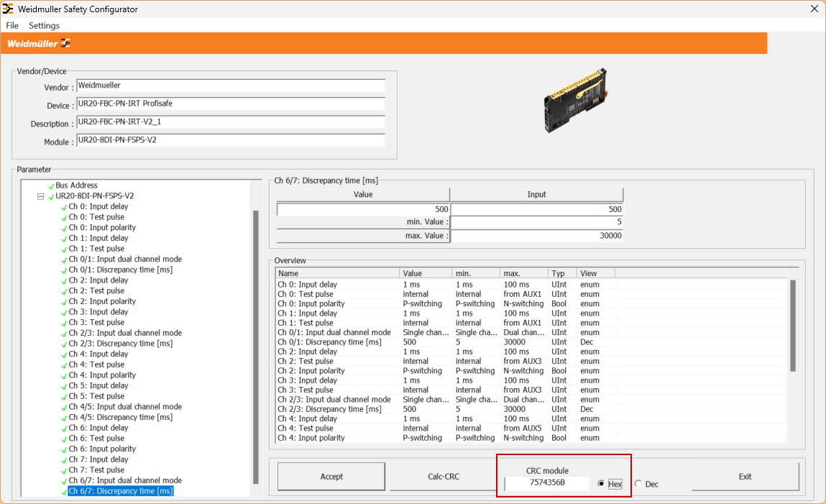
Task: Open the Settings menu
Action: point(44,25)
